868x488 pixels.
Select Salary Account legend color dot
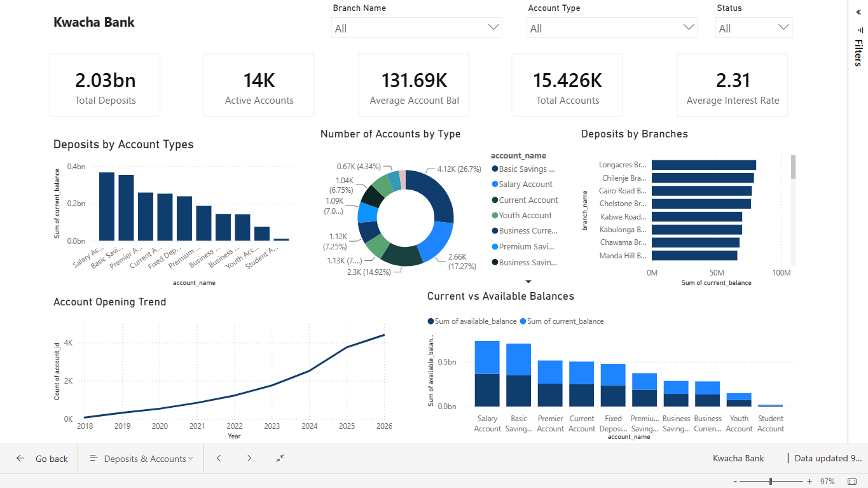495,185
